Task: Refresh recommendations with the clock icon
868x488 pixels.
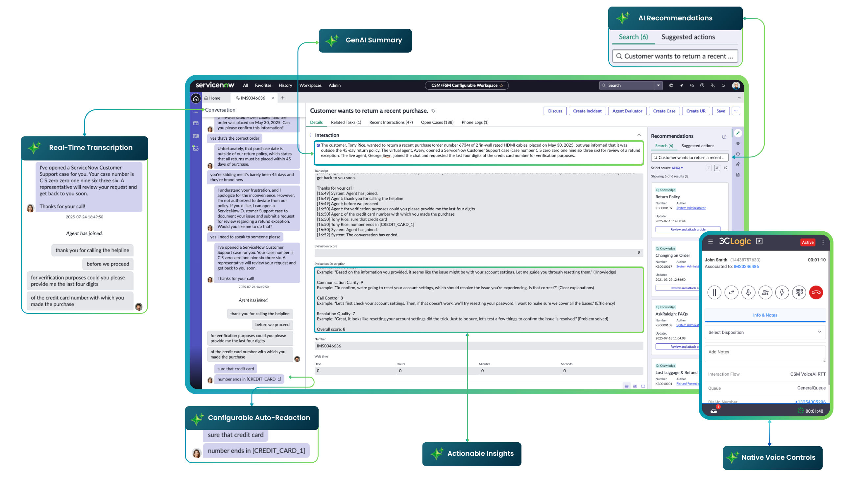Action: [724, 137]
